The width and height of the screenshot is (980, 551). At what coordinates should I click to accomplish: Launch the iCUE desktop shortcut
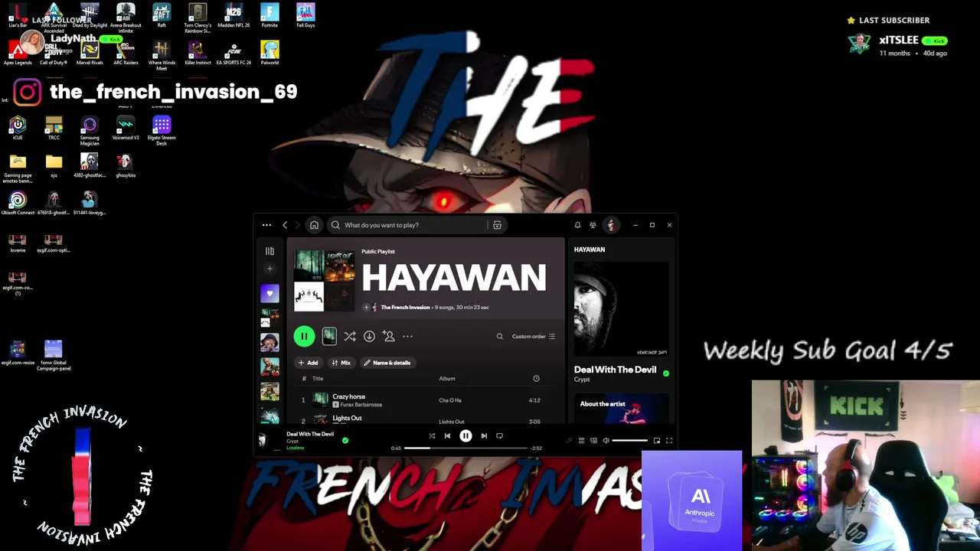click(18, 128)
